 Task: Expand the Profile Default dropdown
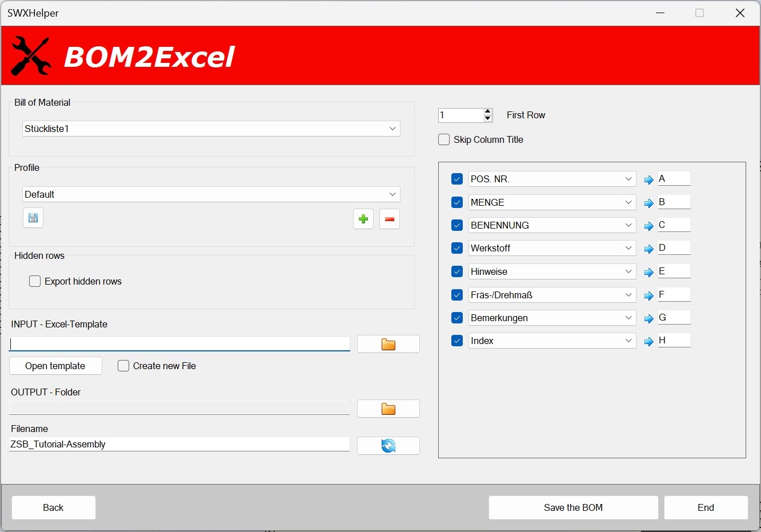click(x=392, y=194)
